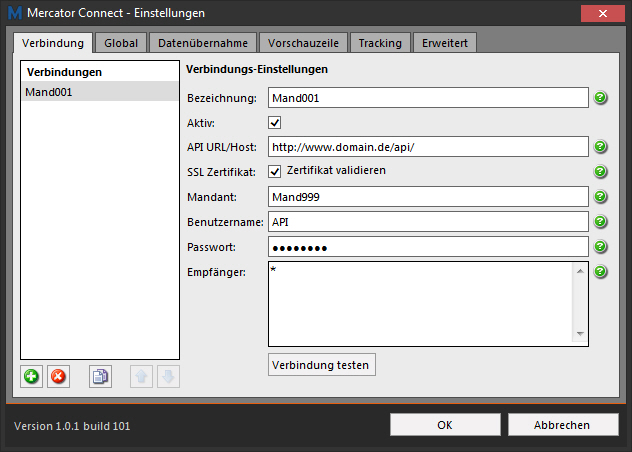Open help icon beside API URL/Host field
The height and width of the screenshot is (452, 632).
tap(600, 146)
